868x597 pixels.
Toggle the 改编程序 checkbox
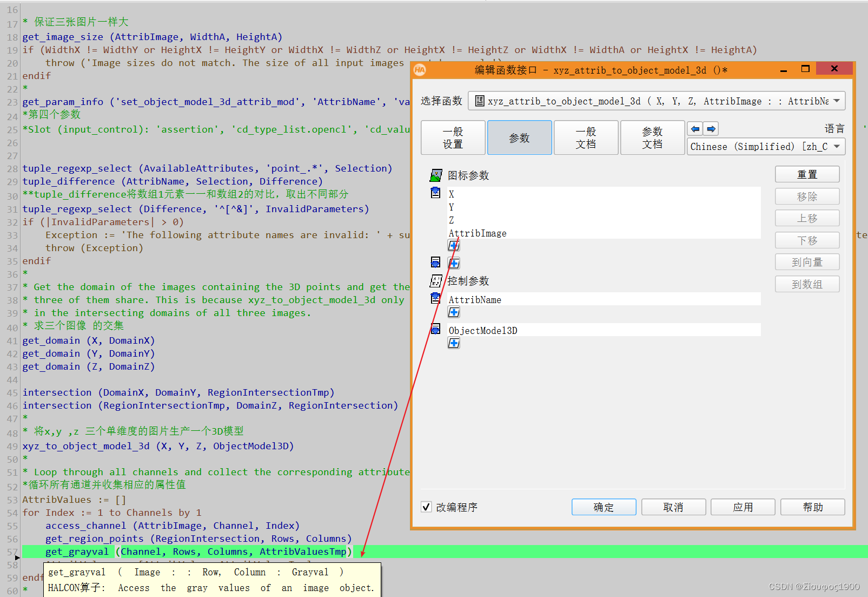point(426,507)
